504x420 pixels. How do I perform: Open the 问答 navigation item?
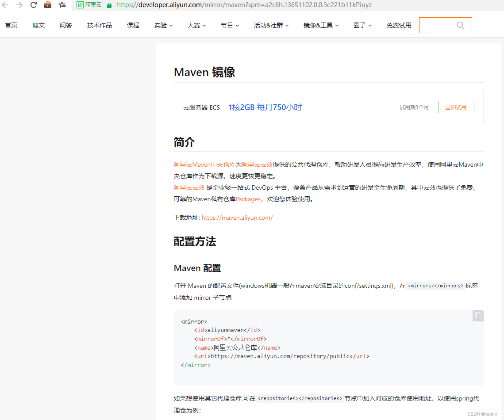[x=66, y=25]
